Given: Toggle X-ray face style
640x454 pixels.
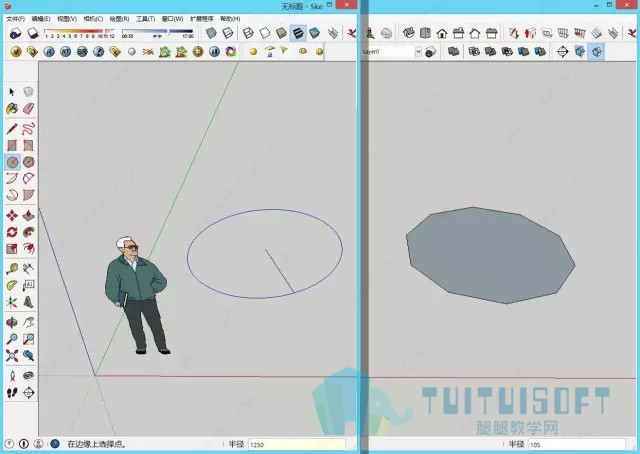Looking at the screenshot, I should [x=211, y=33].
